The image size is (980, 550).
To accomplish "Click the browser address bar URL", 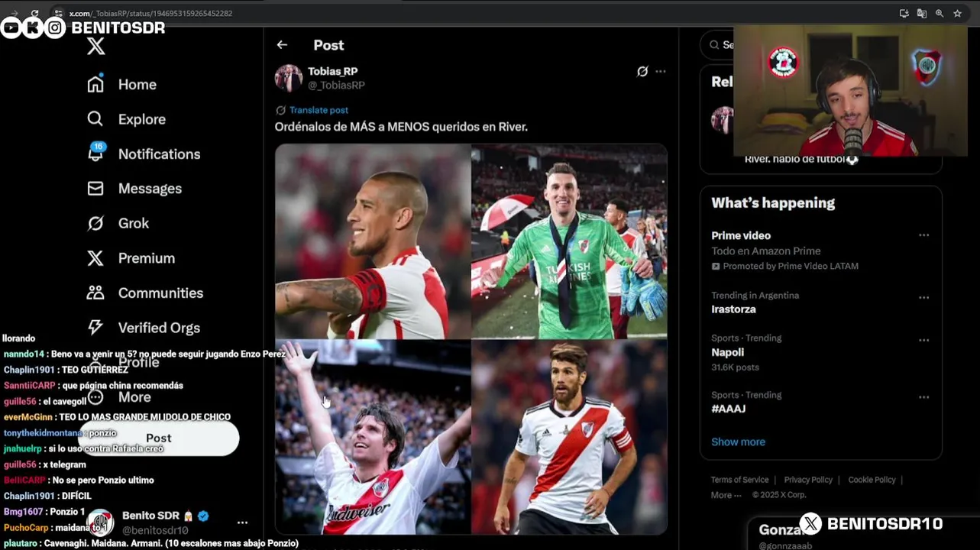I will (150, 13).
